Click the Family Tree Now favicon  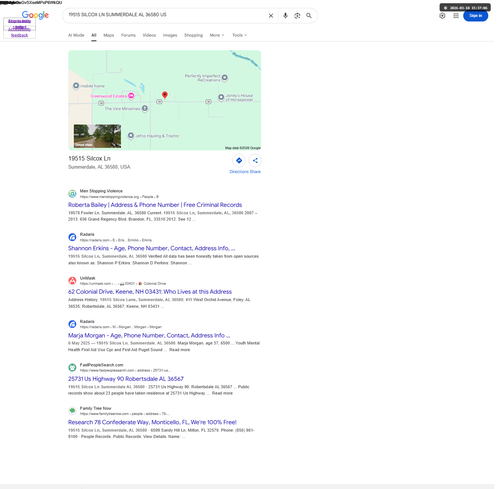click(x=72, y=411)
